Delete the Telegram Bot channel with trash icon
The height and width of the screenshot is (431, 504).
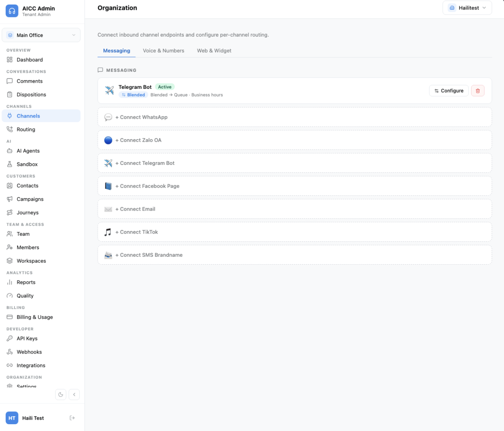478,91
